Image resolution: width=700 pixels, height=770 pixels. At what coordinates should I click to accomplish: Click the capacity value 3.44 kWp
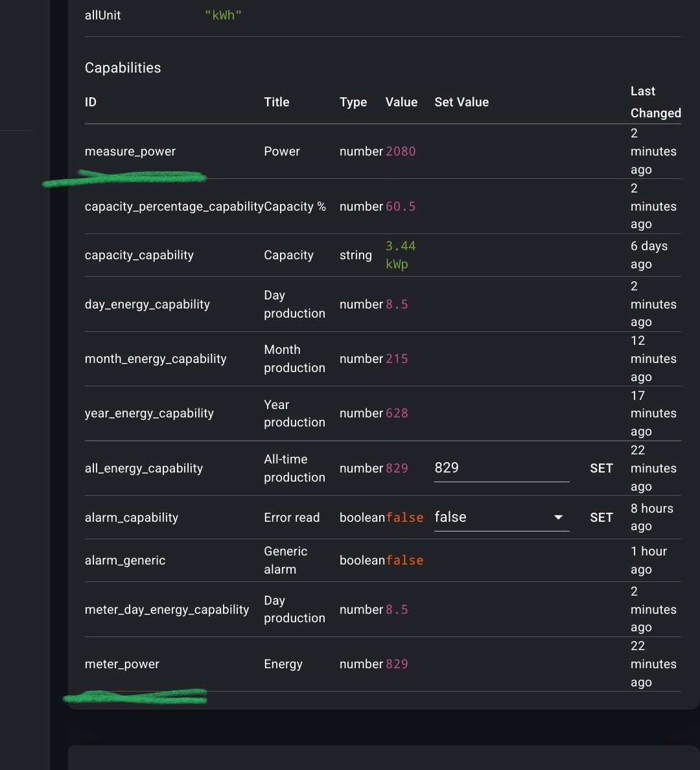coord(400,255)
